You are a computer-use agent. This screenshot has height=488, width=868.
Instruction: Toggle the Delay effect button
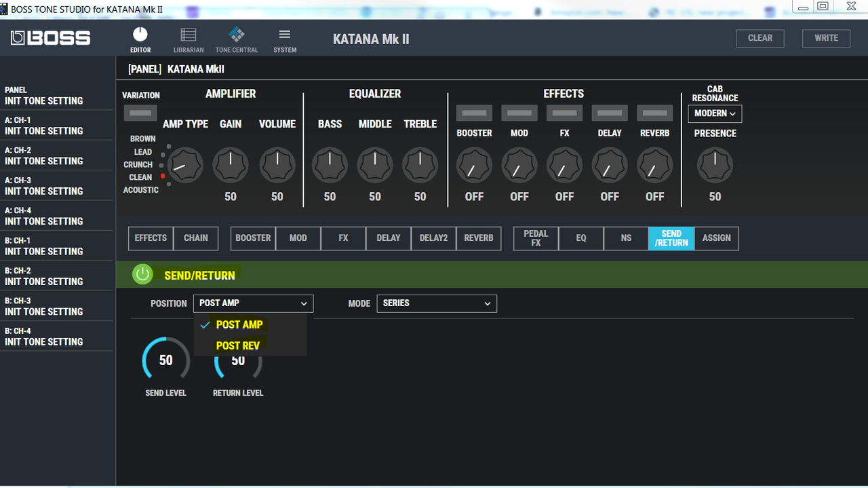(x=610, y=113)
